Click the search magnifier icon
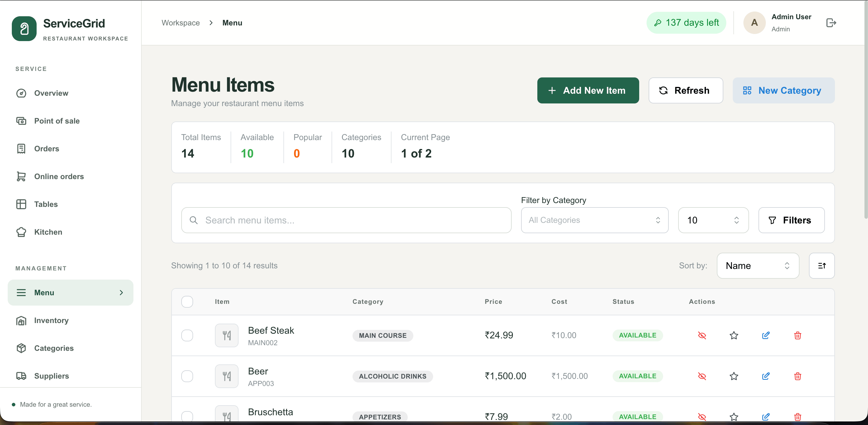The image size is (868, 425). 193,220
